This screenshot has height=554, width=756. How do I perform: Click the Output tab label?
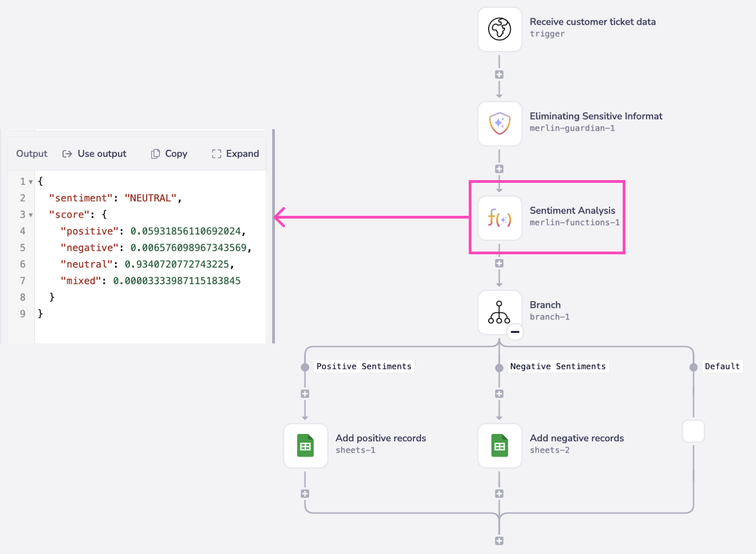pyautogui.click(x=32, y=154)
